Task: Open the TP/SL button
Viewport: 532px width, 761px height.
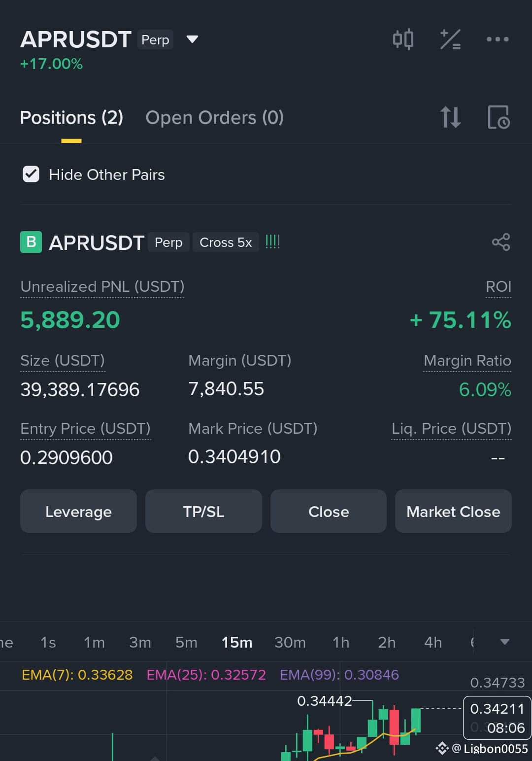Action: pos(203,511)
